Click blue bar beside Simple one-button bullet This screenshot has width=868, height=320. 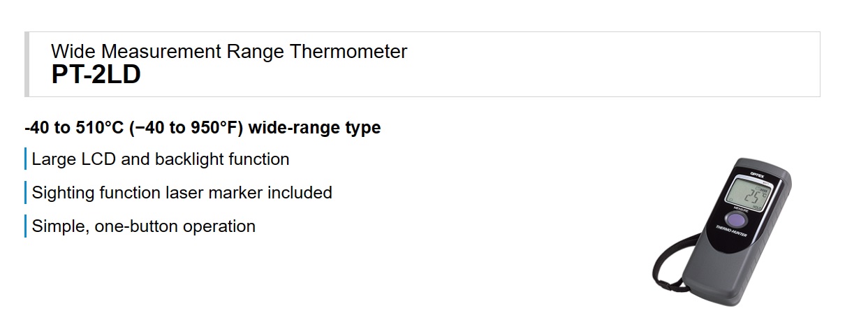coord(25,226)
